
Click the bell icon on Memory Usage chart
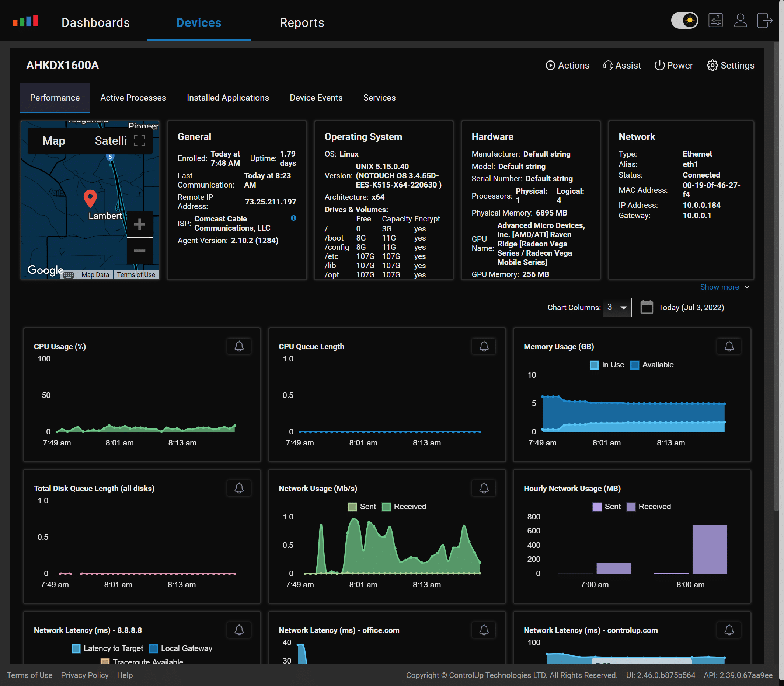pos(729,347)
